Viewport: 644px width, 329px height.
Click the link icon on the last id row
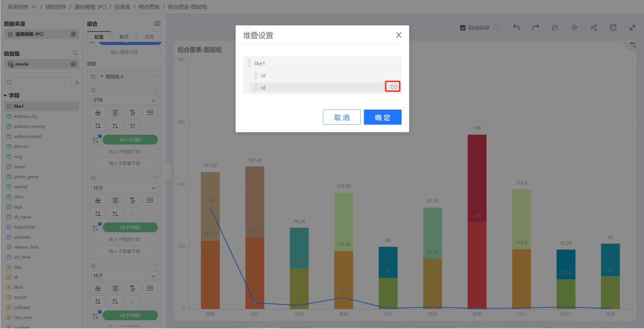(x=394, y=87)
